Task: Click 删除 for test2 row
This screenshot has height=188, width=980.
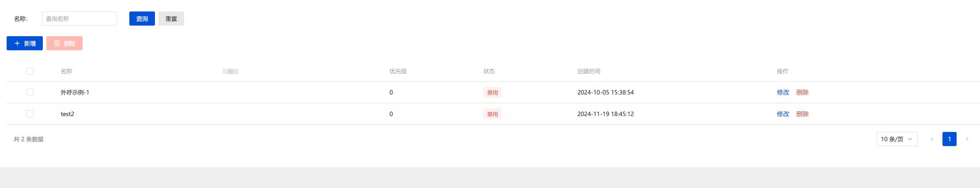Action: point(802,114)
